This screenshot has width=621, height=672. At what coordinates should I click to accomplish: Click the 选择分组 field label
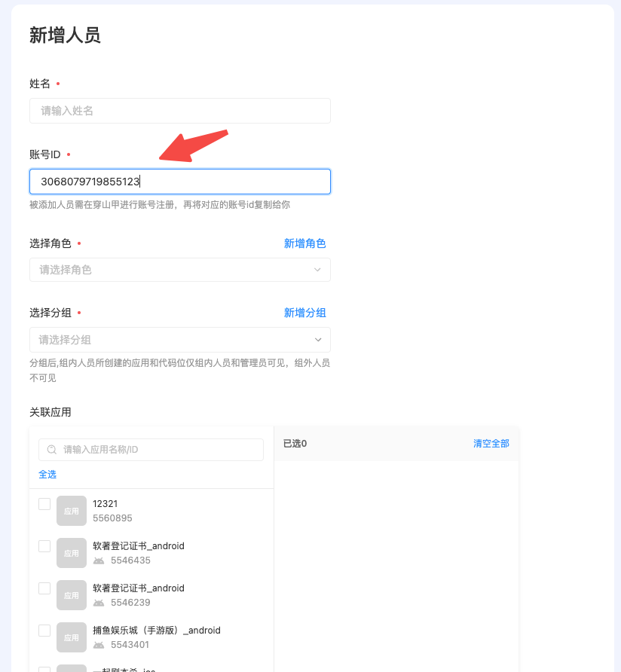50,313
